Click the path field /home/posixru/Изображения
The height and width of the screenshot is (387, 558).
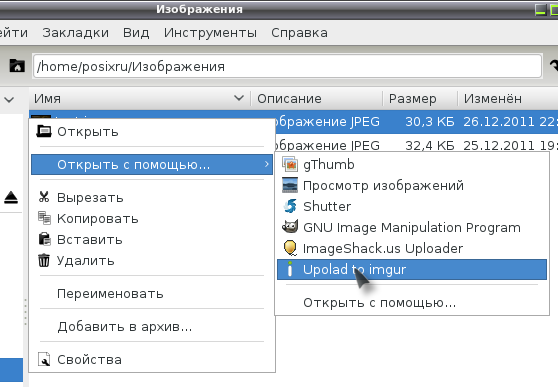pos(288,66)
